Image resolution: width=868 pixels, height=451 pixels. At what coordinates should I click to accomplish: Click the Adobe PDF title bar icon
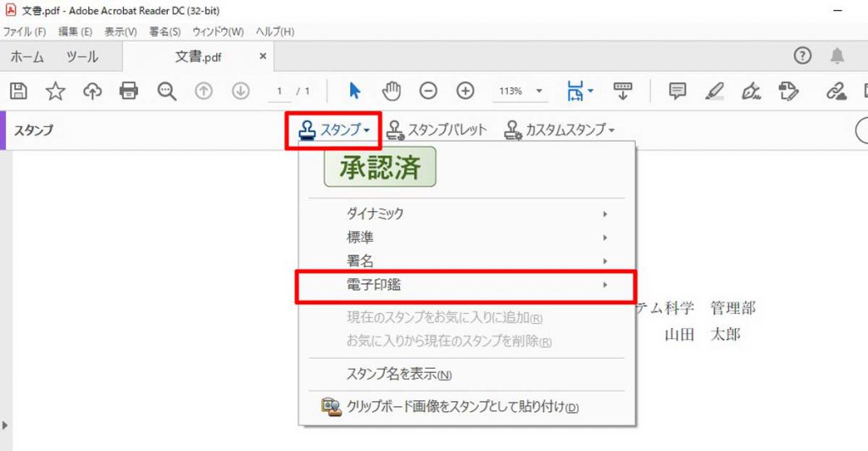click(10, 10)
